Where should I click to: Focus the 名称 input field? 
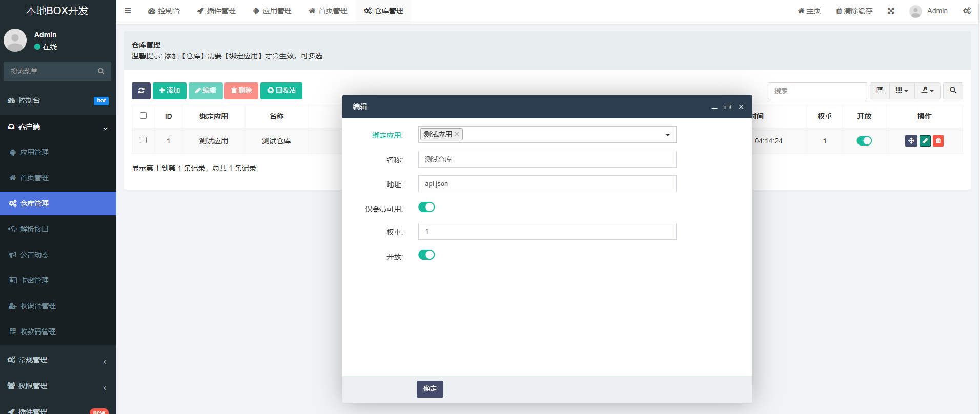pyautogui.click(x=547, y=159)
